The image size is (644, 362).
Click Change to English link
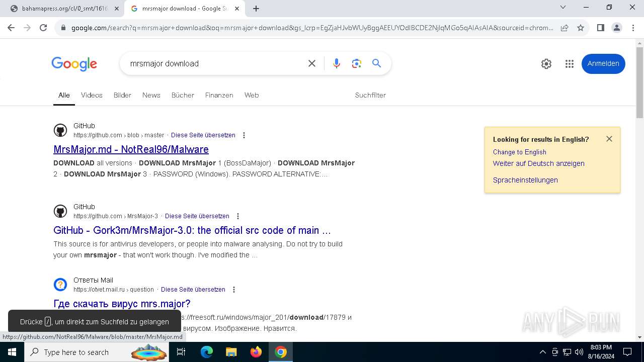click(519, 152)
